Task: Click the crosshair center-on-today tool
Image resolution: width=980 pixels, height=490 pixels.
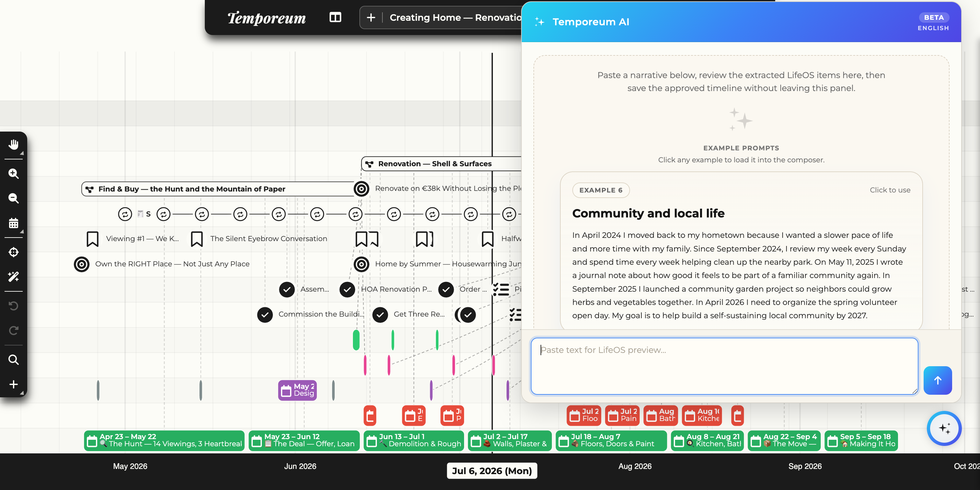Action: (x=14, y=252)
